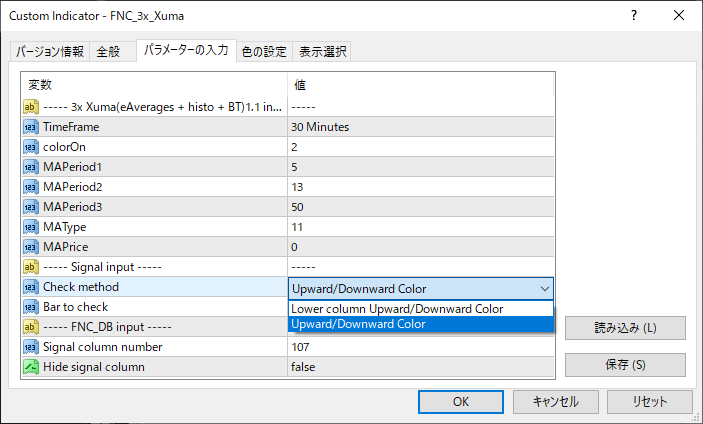
Task: Toggle the Hide signal column false value
Action: (x=420, y=367)
